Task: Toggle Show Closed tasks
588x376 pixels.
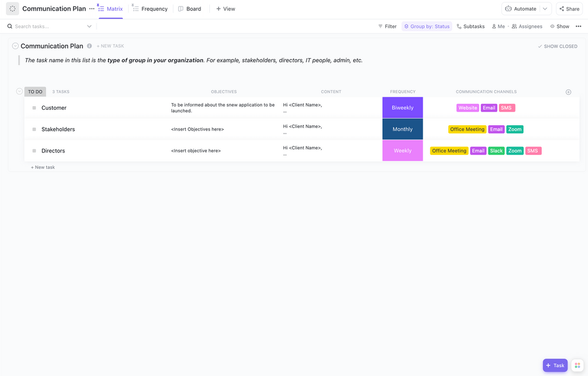Action: (x=557, y=46)
